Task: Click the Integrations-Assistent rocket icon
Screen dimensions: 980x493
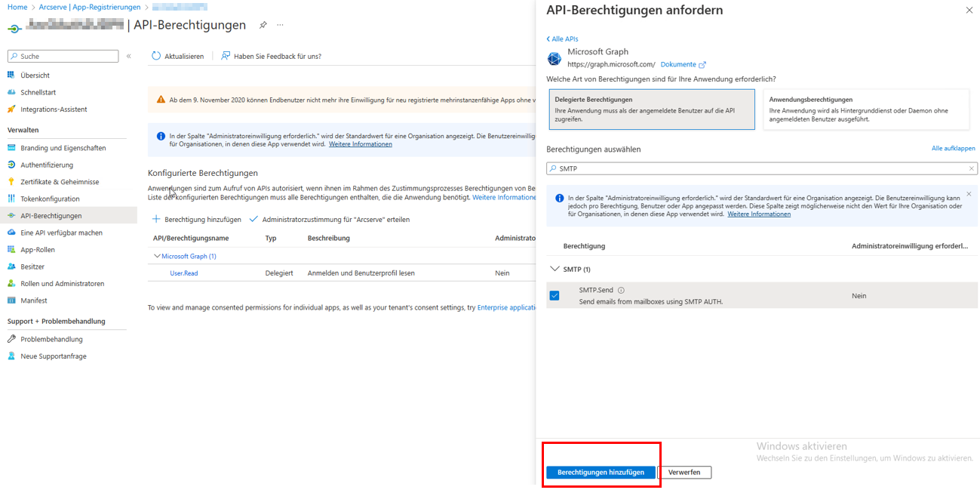Action: (x=11, y=109)
